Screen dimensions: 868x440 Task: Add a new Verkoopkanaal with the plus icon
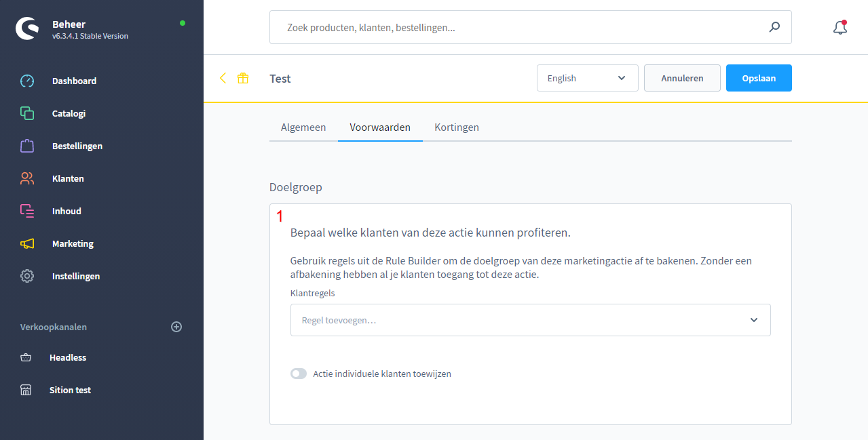[176, 327]
